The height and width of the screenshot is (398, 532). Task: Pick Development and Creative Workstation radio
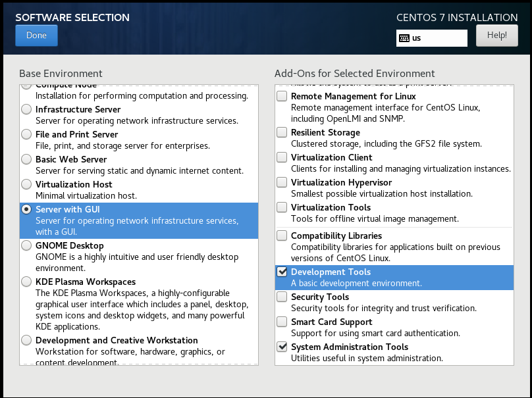point(26,340)
